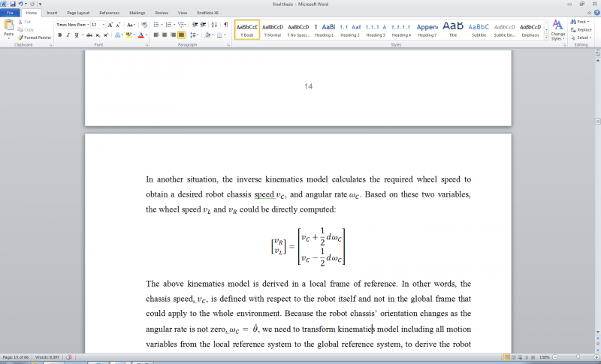Open the font name dropdown
The height and width of the screenshot is (364, 601).
click(x=88, y=25)
